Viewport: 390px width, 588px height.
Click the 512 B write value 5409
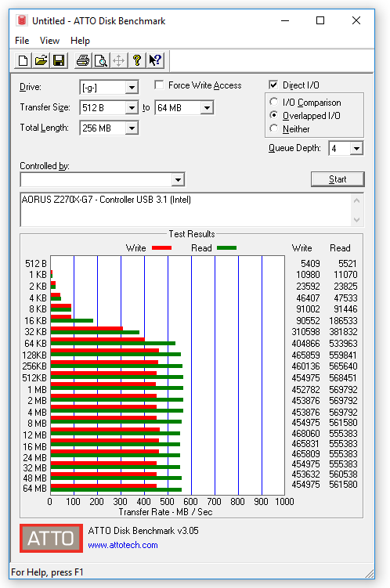310,263
